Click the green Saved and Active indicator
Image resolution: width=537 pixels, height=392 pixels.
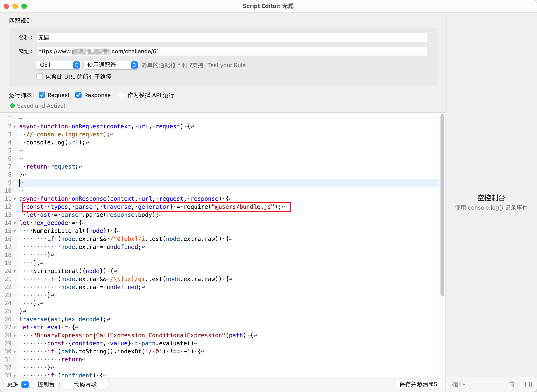pos(13,106)
